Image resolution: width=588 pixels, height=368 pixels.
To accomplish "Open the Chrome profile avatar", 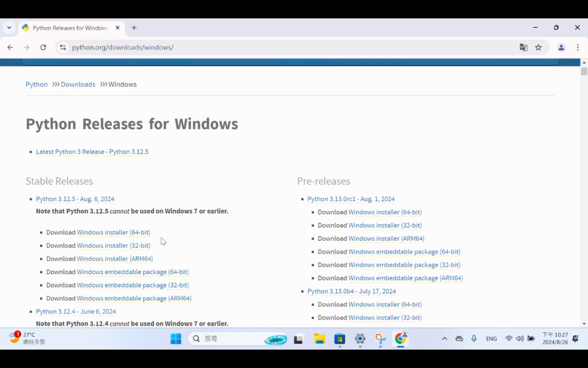I will pyautogui.click(x=561, y=47).
